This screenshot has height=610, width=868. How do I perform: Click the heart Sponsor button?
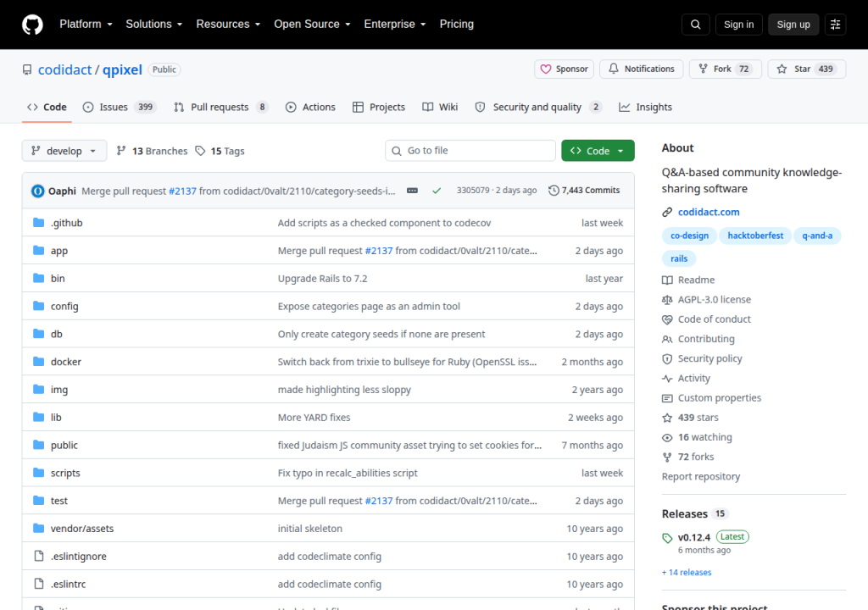click(x=564, y=69)
